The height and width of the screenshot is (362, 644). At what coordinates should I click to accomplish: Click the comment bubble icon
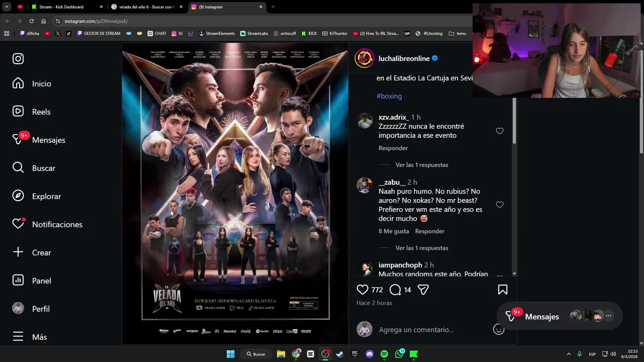pyautogui.click(x=395, y=290)
